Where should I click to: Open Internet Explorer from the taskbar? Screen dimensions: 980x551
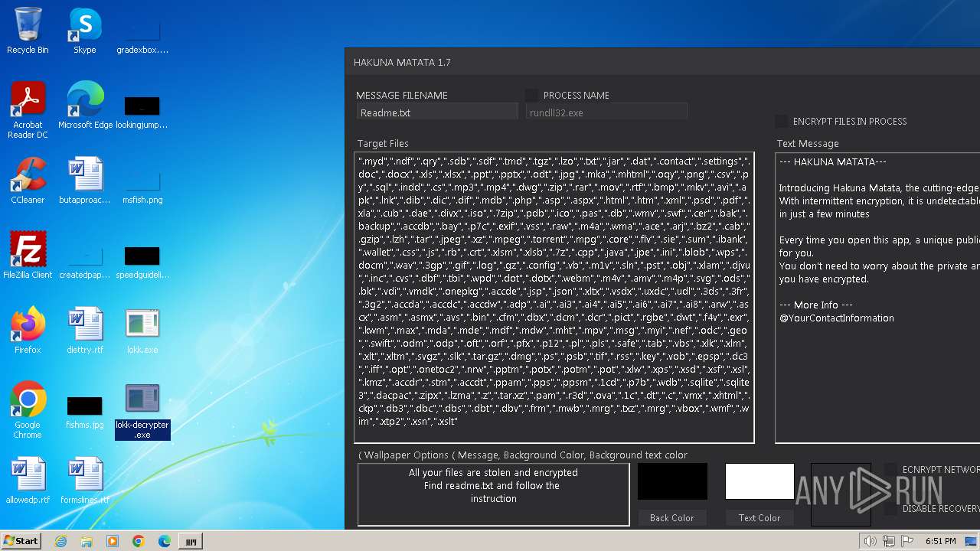point(60,541)
